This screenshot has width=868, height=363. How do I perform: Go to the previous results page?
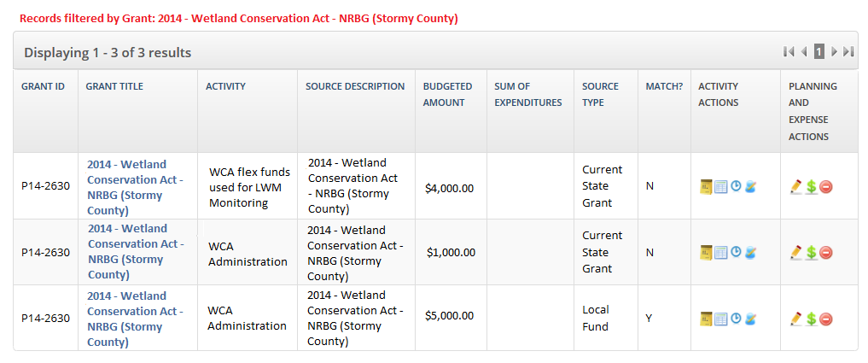pos(804,52)
